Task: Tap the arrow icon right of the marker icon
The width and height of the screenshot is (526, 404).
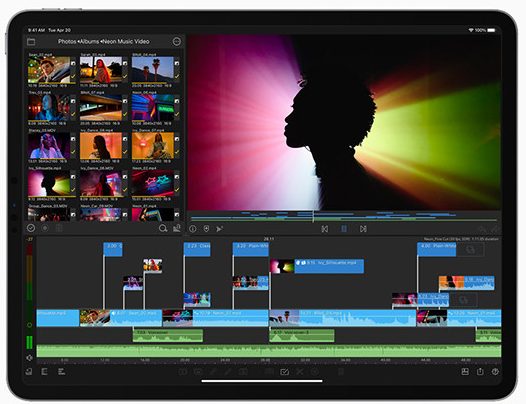Action: (219, 229)
